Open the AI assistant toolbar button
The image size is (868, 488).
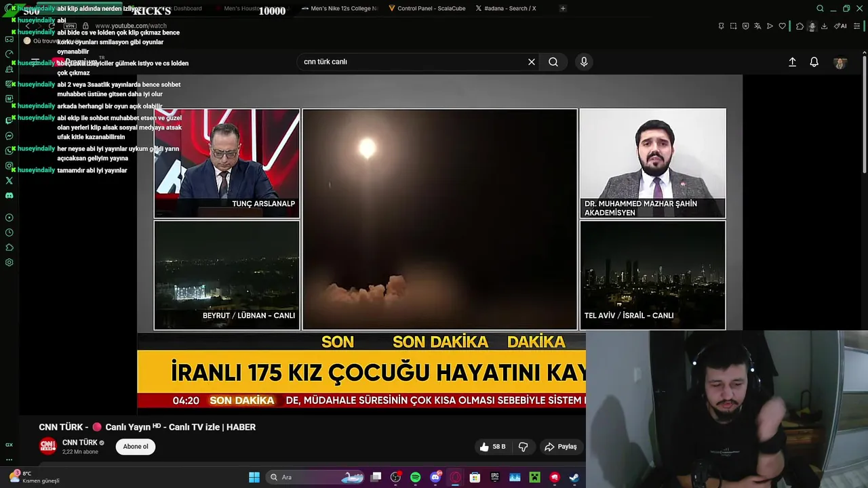pos(841,26)
